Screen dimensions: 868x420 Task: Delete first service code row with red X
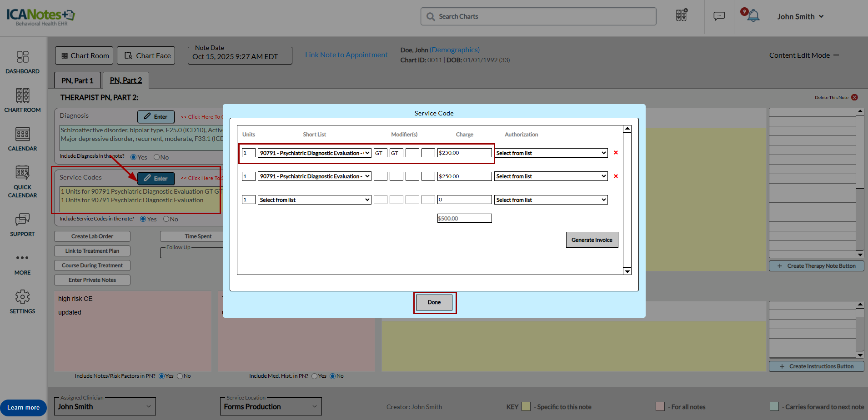[x=616, y=153]
